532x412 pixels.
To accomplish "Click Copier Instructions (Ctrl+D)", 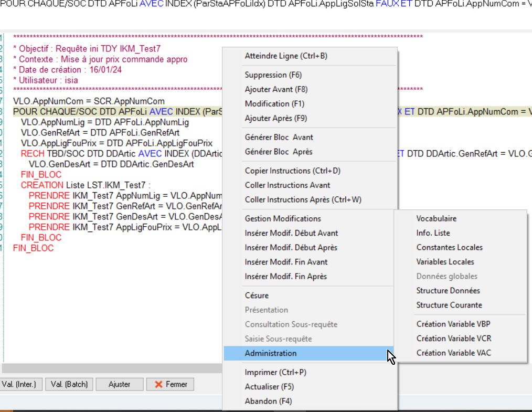I will 292,171.
